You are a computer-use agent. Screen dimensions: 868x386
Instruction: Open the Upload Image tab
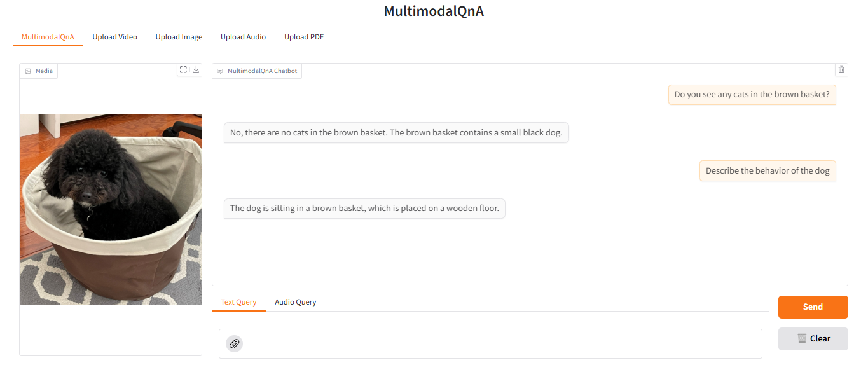pyautogui.click(x=179, y=36)
